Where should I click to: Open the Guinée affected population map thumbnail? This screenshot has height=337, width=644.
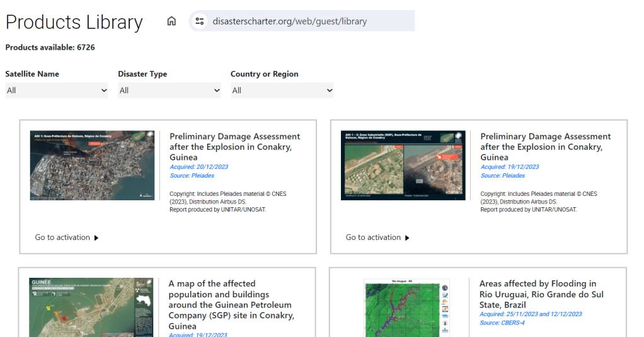click(x=91, y=307)
